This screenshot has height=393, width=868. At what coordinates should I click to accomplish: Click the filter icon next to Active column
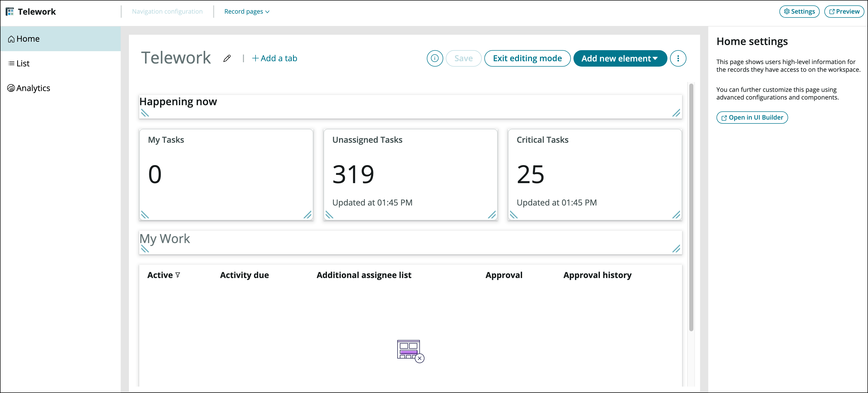coord(177,275)
